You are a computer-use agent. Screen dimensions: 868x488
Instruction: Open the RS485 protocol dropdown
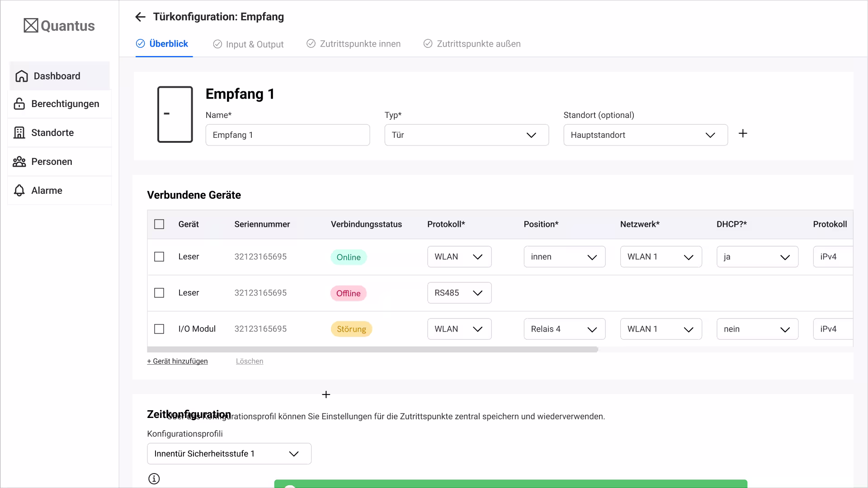coord(459,293)
